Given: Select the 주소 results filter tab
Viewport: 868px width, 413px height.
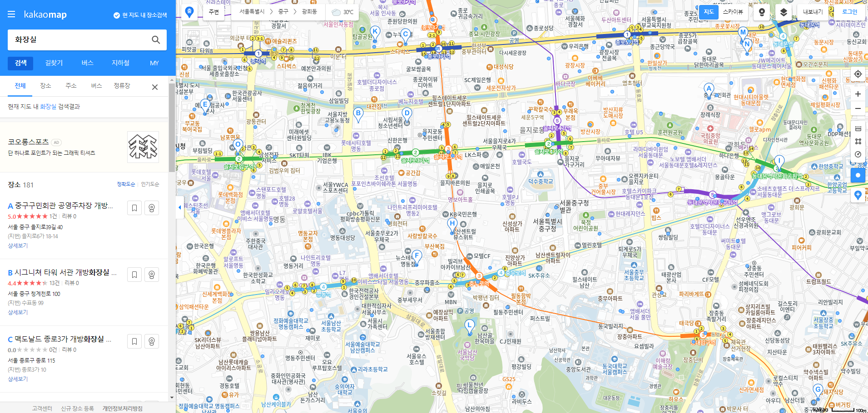Looking at the screenshot, I should (71, 86).
